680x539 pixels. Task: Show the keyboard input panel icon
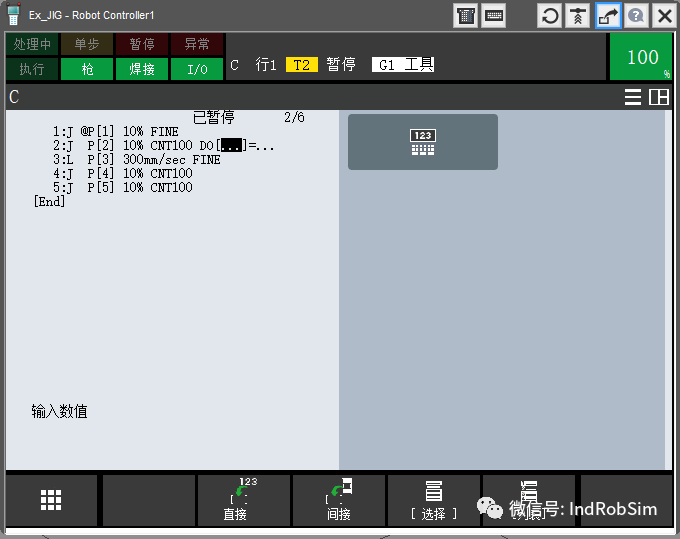pyautogui.click(x=494, y=16)
